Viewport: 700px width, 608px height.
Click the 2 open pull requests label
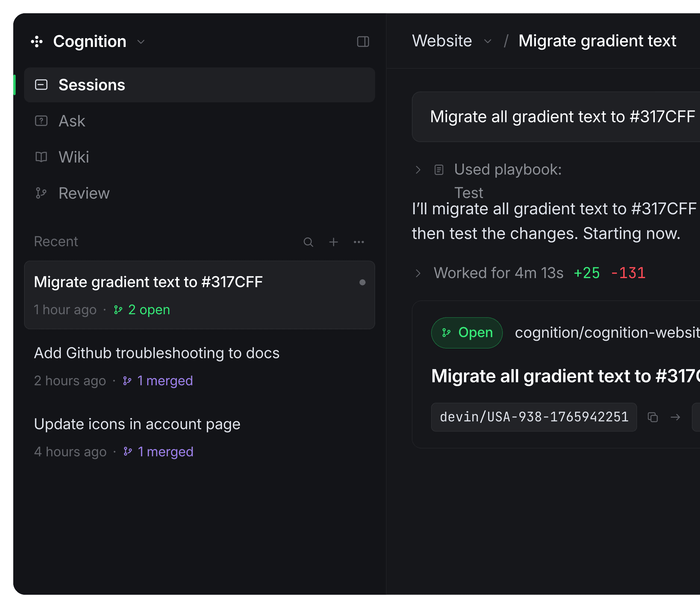[x=142, y=310]
